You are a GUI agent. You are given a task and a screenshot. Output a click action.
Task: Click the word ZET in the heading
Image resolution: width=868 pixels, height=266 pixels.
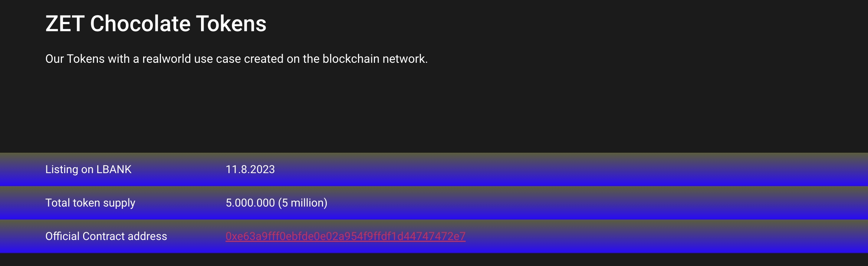point(65,24)
